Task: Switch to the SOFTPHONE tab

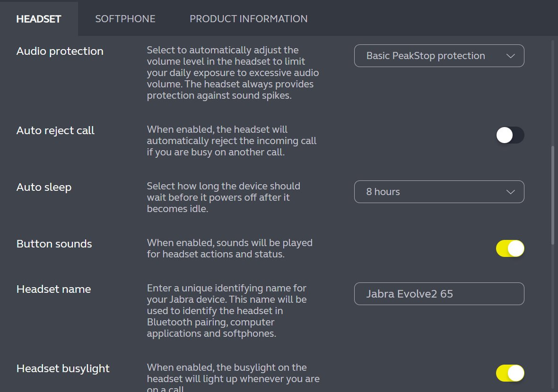Action: [x=125, y=19]
